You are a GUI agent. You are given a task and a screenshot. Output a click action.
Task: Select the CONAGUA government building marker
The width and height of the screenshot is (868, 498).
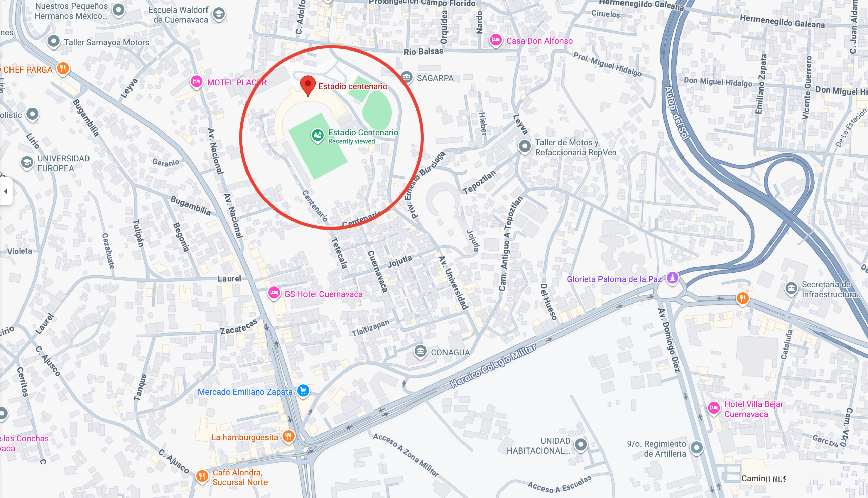(420, 352)
